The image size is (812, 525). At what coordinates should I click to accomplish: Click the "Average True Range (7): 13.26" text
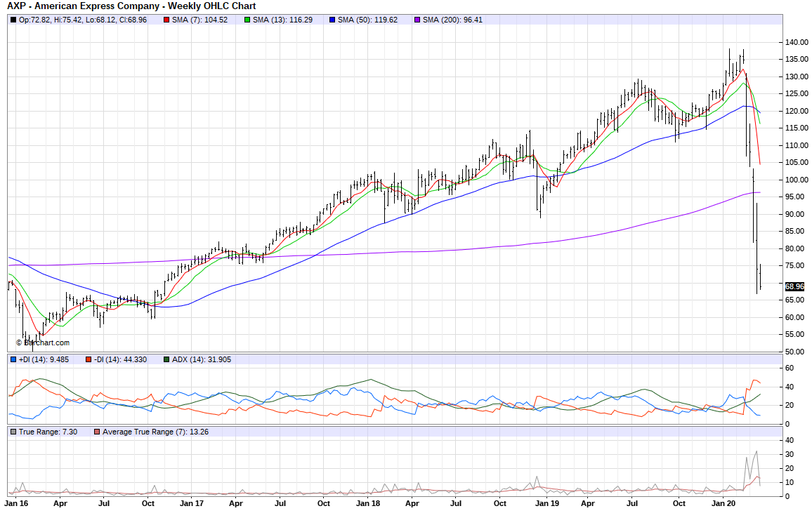(155, 432)
